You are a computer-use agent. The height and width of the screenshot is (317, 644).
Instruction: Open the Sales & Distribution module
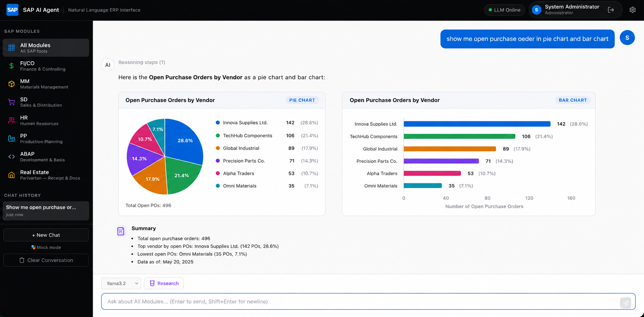tap(46, 102)
